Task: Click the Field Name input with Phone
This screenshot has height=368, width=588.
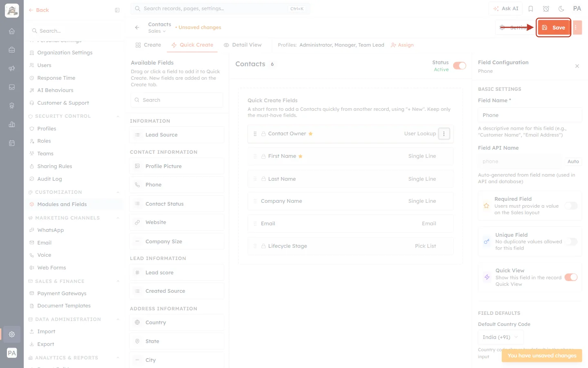Action: click(x=530, y=115)
